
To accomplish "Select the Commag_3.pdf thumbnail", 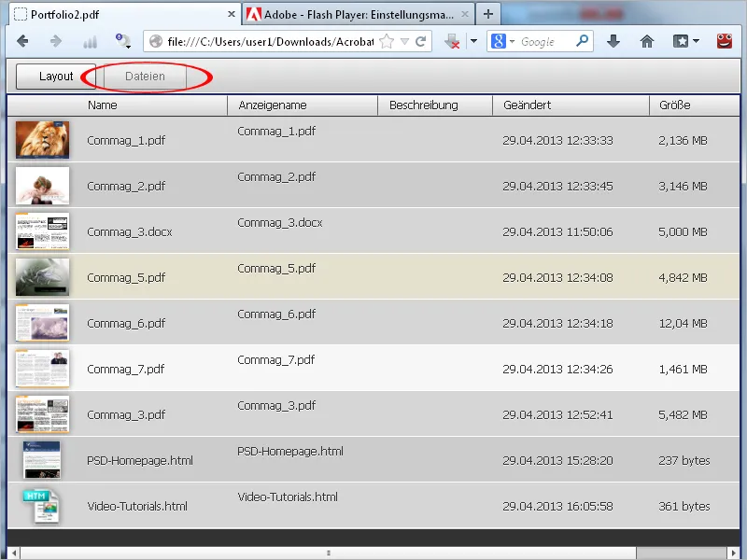I will 42,413.
